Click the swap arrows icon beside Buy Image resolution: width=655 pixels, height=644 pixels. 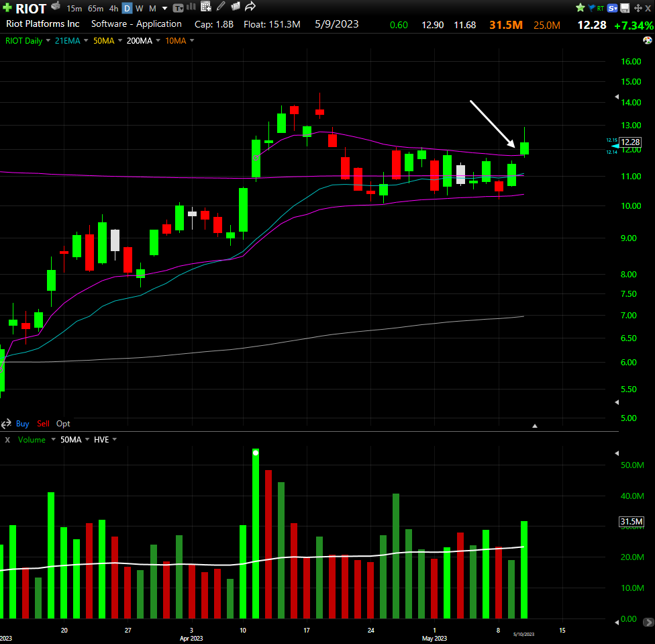coord(6,424)
